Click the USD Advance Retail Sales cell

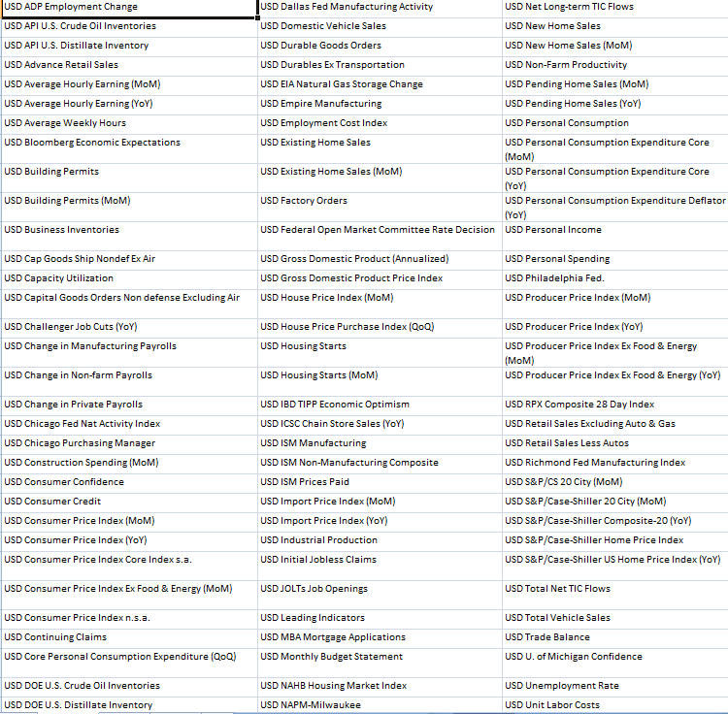[x=129, y=66]
